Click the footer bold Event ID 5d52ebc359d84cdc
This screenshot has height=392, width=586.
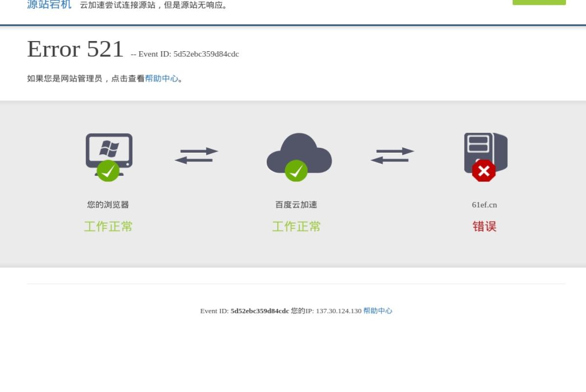pos(260,311)
